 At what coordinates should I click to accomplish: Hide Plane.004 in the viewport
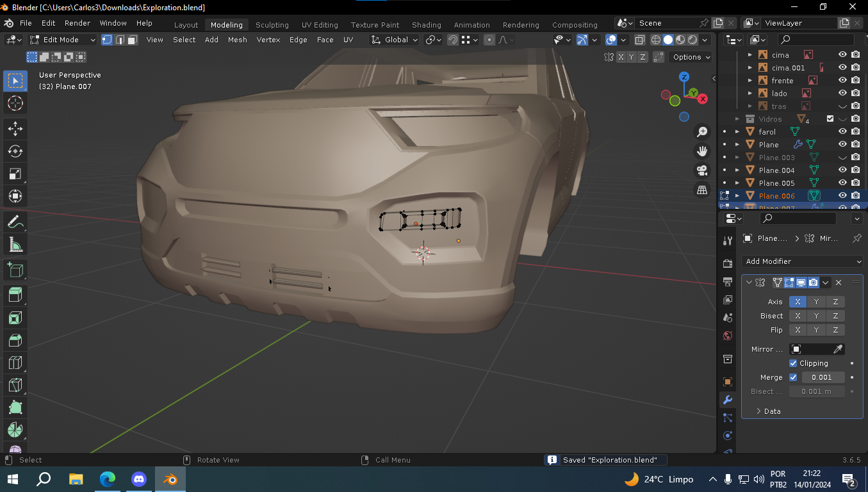point(843,170)
